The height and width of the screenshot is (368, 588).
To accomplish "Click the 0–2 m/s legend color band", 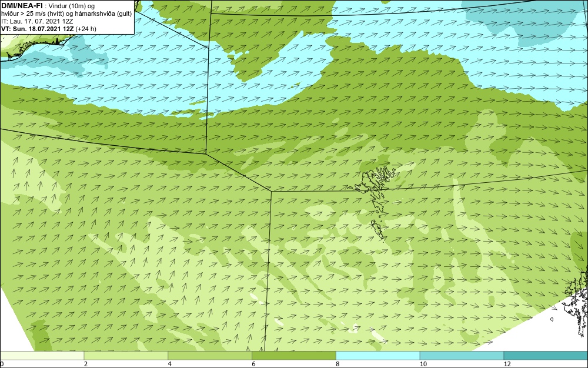I will [x=42, y=356].
